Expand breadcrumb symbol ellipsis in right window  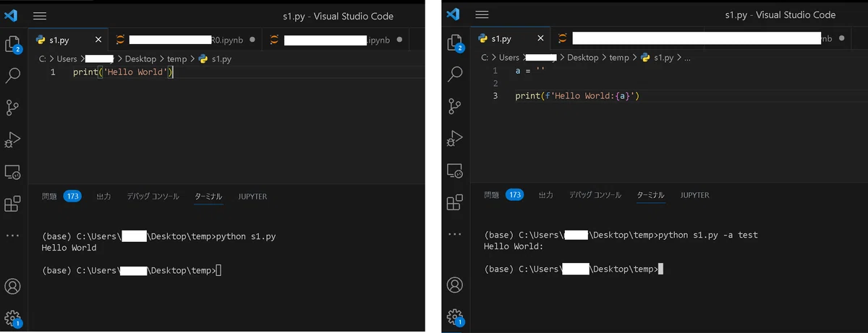pos(688,57)
